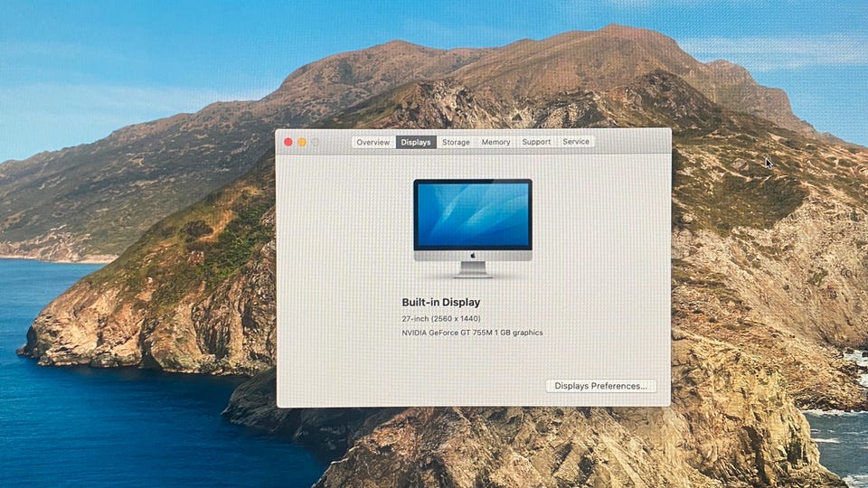Minimize window with the yellow button
868x488 pixels.
click(x=302, y=142)
